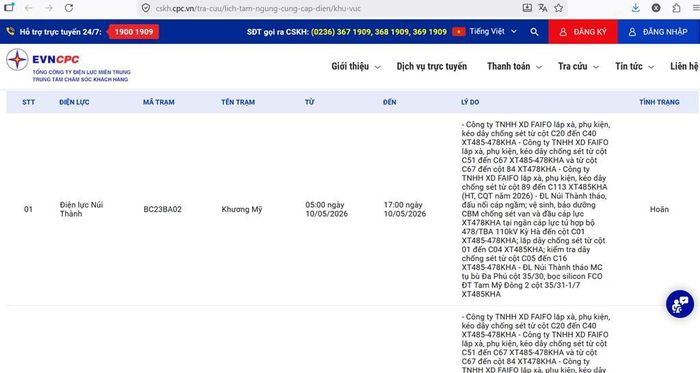Click the ĐĂNG NHẬP button
The image size is (700, 373).
point(658,32)
